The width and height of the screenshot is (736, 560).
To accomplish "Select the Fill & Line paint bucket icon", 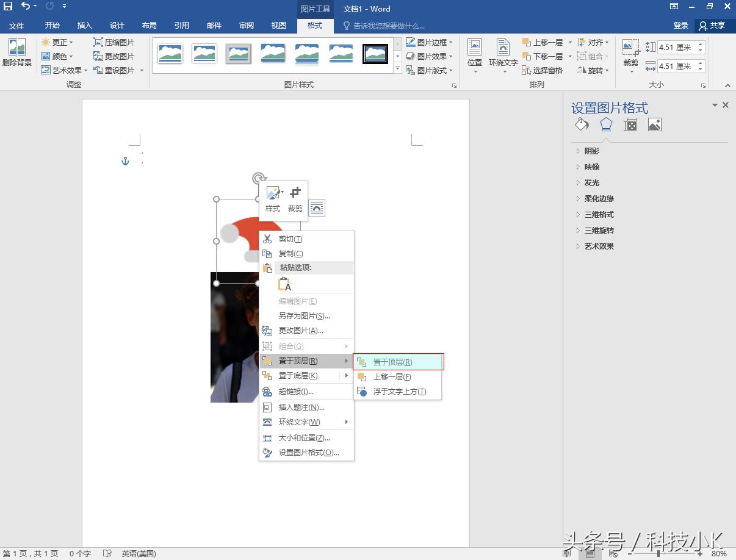I will pos(582,125).
